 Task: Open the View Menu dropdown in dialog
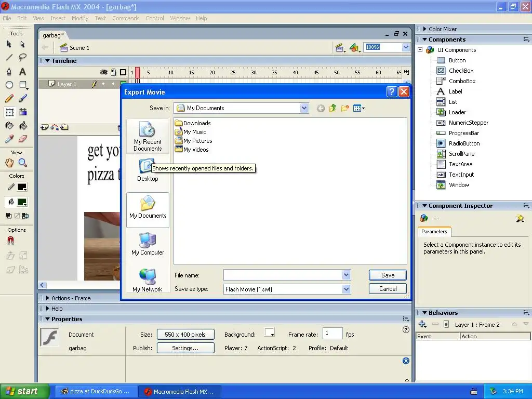click(358, 108)
